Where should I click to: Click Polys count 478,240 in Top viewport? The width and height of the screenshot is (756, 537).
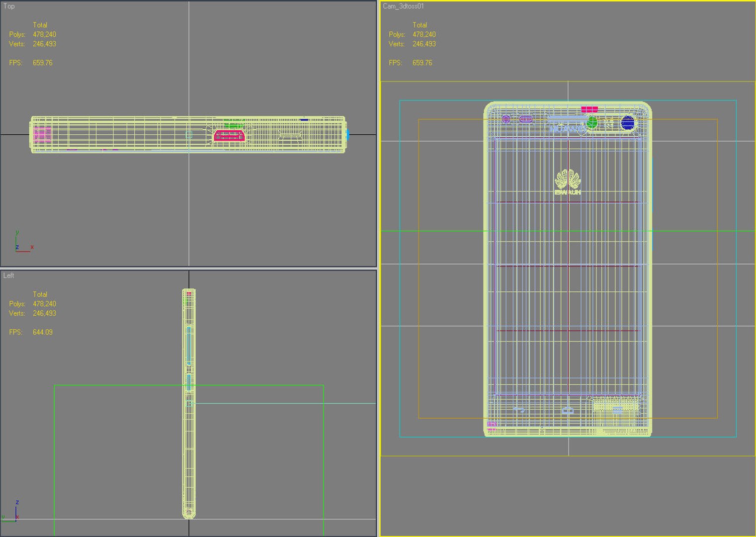pos(44,34)
